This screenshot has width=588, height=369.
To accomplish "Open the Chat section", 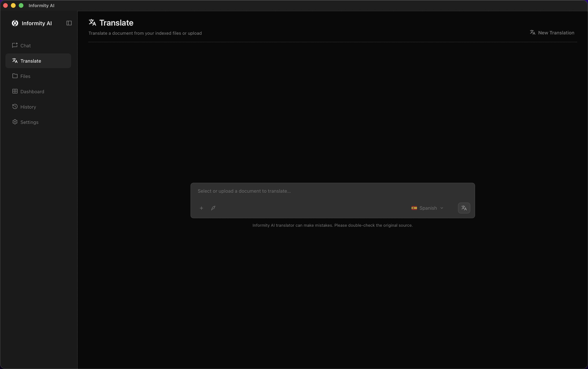I will click(x=38, y=45).
